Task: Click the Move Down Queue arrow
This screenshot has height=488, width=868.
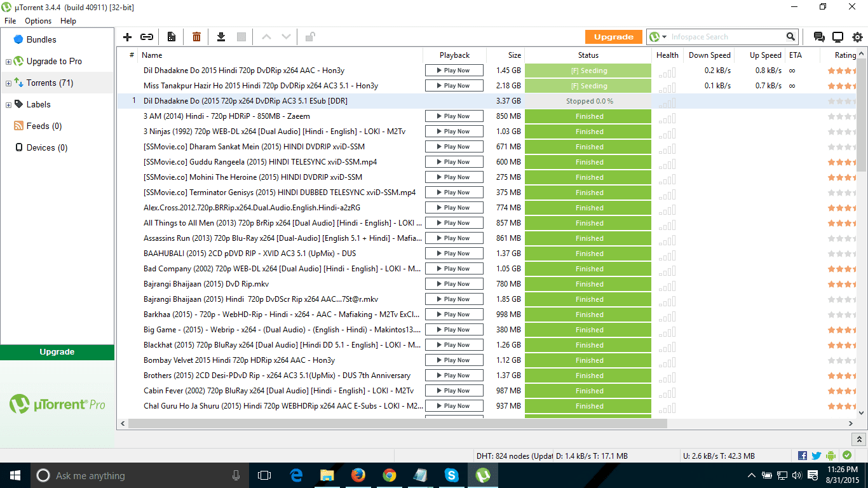Action: tap(287, 37)
